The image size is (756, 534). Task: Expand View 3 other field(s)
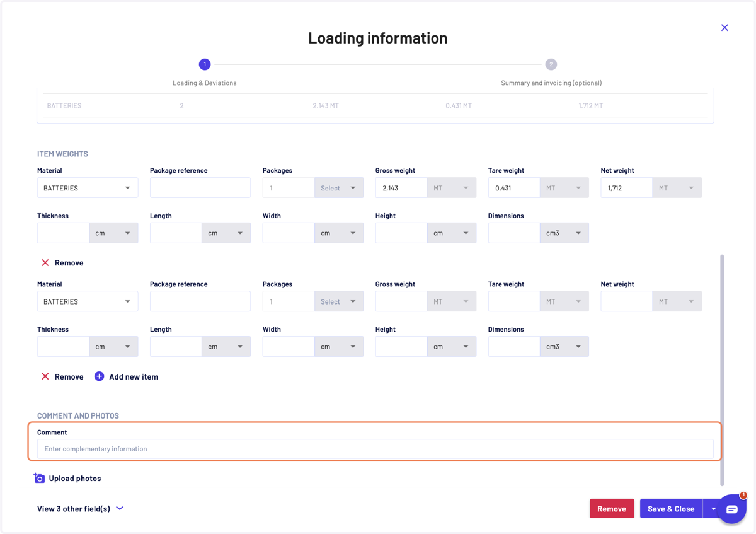click(80, 509)
